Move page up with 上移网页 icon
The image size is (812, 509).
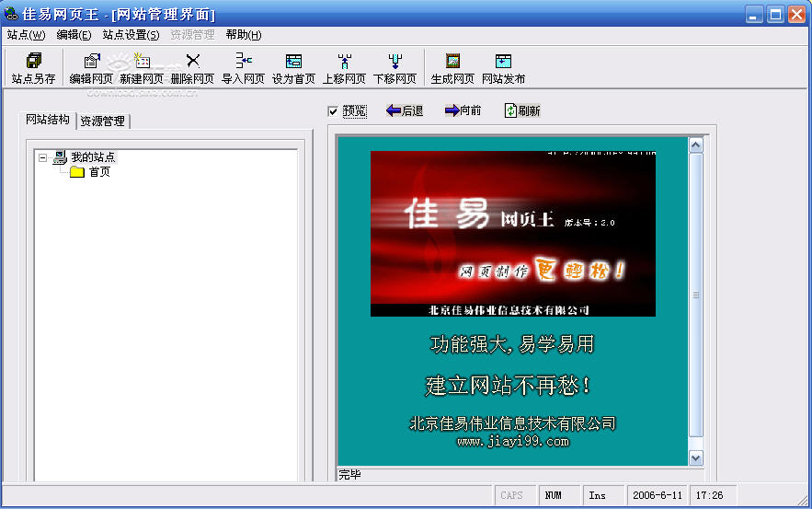[x=344, y=68]
